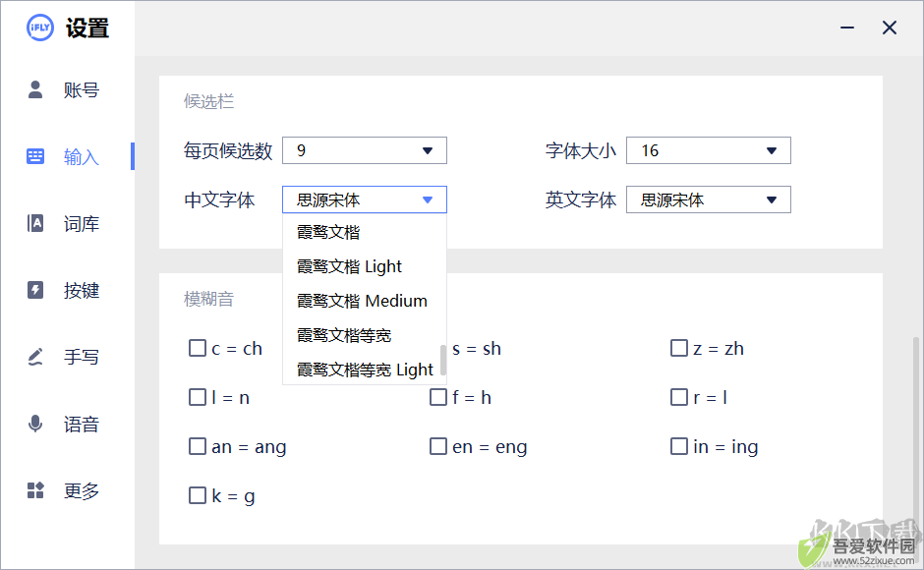Close the settings window
The width and height of the screenshot is (924, 570).
click(x=890, y=28)
